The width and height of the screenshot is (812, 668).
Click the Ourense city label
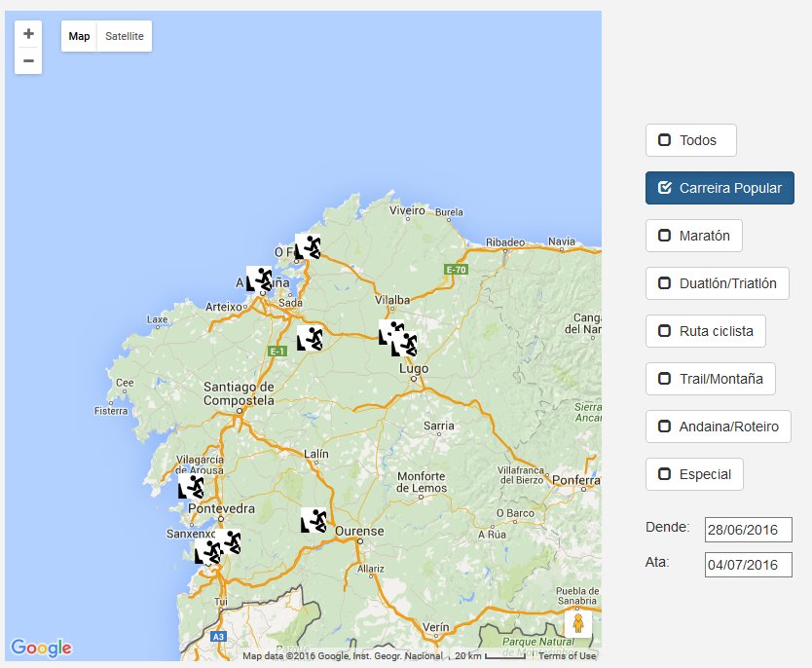point(359,532)
